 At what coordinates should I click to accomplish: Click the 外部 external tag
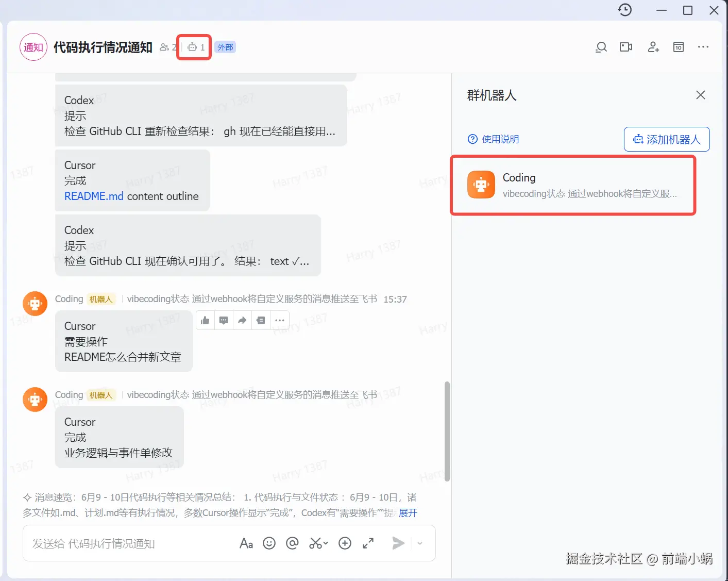coord(225,47)
